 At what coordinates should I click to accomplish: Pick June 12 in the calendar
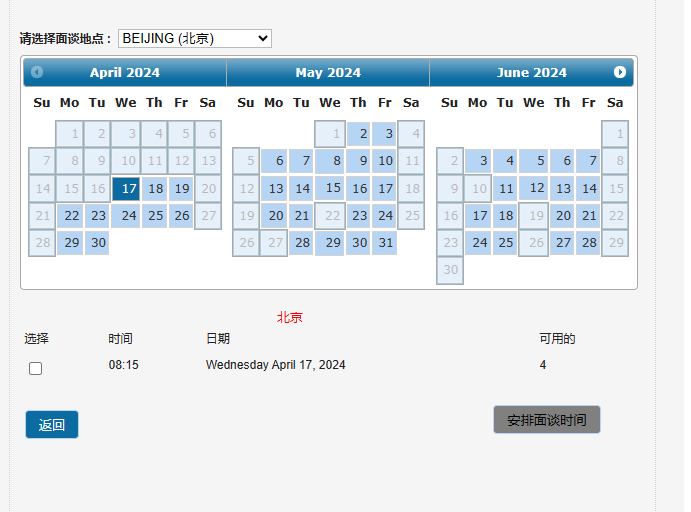pyautogui.click(x=533, y=188)
